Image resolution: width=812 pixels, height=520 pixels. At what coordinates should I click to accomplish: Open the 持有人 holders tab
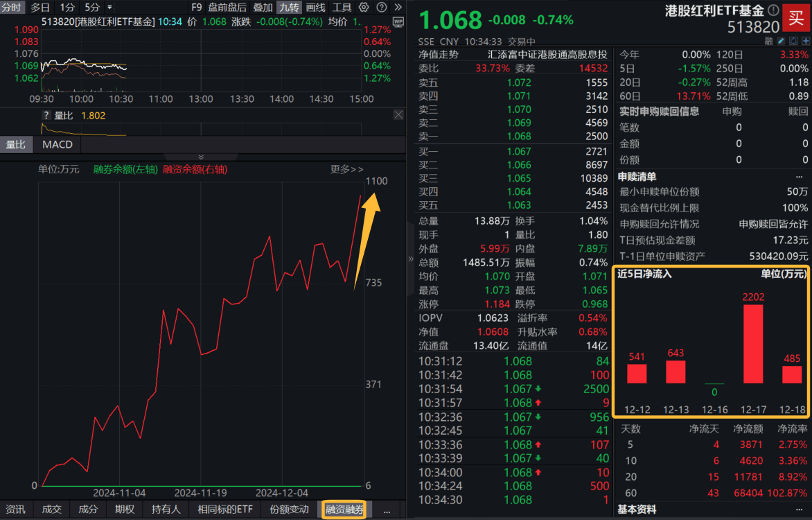[x=166, y=509]
